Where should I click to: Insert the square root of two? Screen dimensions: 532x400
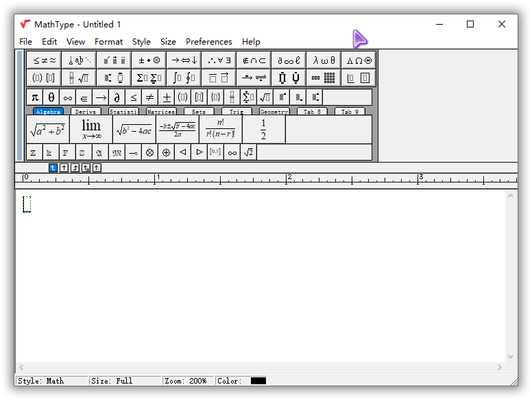pos(249,152)
